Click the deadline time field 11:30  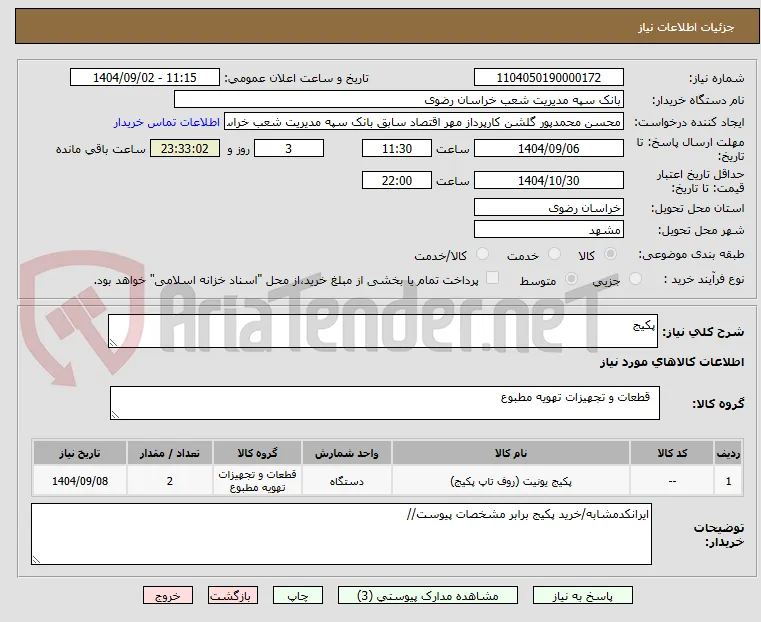pyautogui.click(x=397, y=148)
